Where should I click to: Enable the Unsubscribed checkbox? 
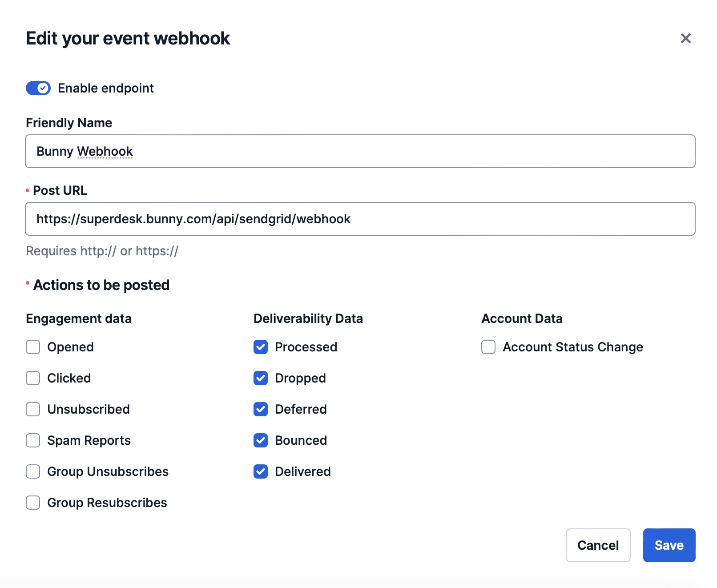(x=33, y=409)
